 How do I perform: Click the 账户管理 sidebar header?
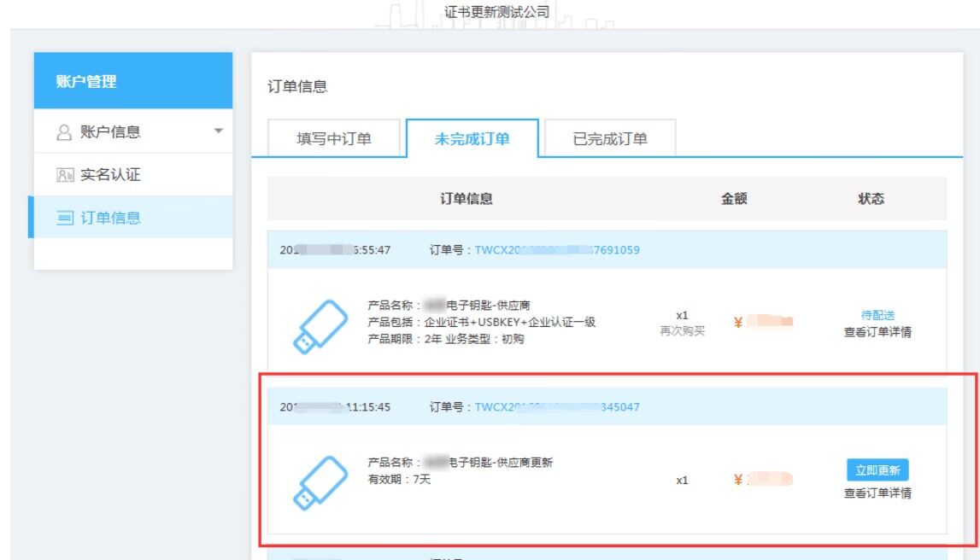tap(133, 82)
